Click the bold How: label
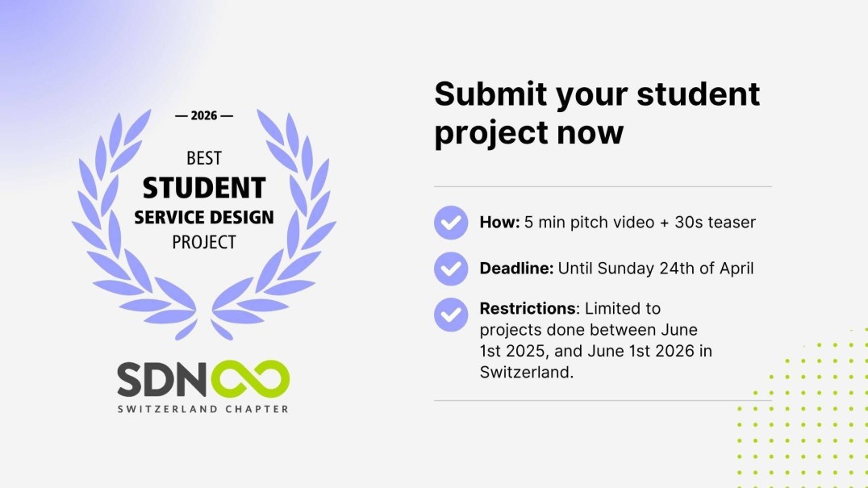This screenshot has width=868, height=488. 499,223
